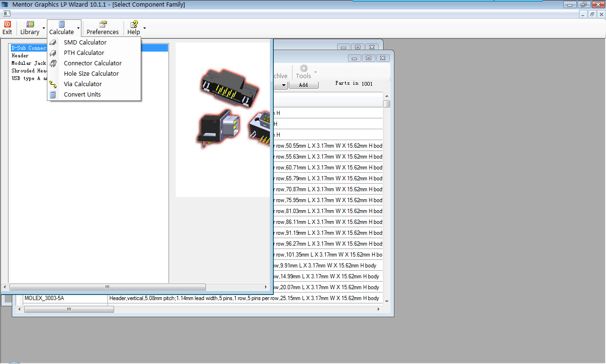Click the Calculate toolbar button
This screenshot has height=364, width=606.
coord(62,28)
